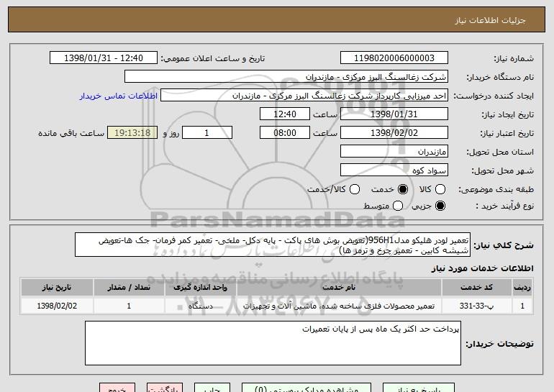Click the شماره نیاز field 1198020006000003
This screenshot has height=392, width=554.
(x=394, y=58)
